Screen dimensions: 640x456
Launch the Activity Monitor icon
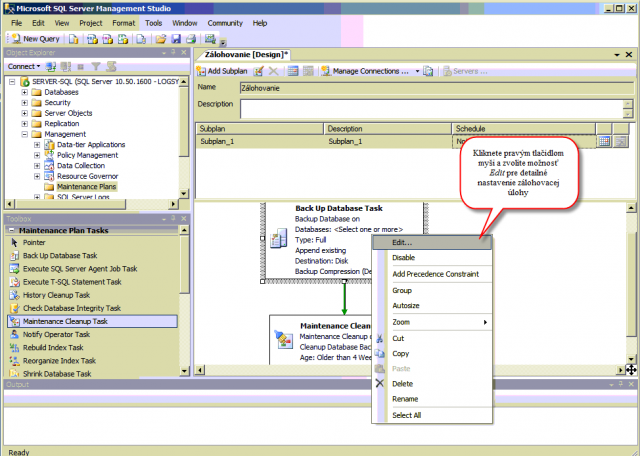pyautogui.click(x=210, y=39)
